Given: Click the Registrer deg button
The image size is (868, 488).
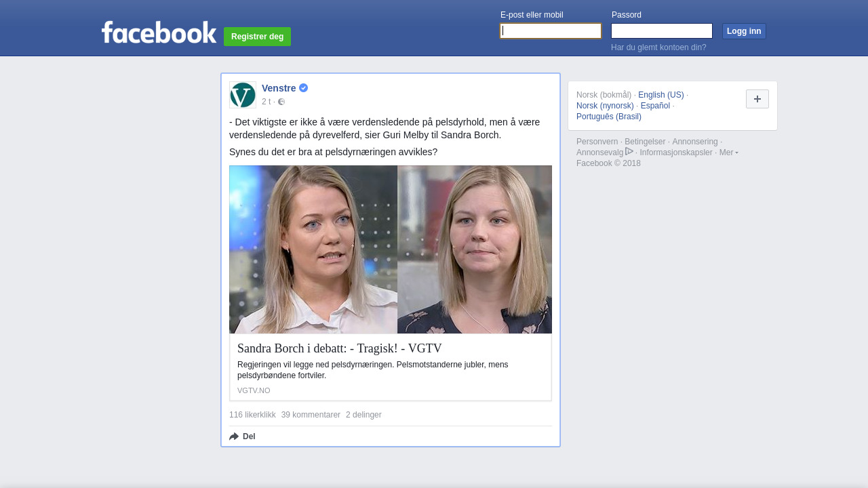Looking at the screenshot, I should 257,37.
